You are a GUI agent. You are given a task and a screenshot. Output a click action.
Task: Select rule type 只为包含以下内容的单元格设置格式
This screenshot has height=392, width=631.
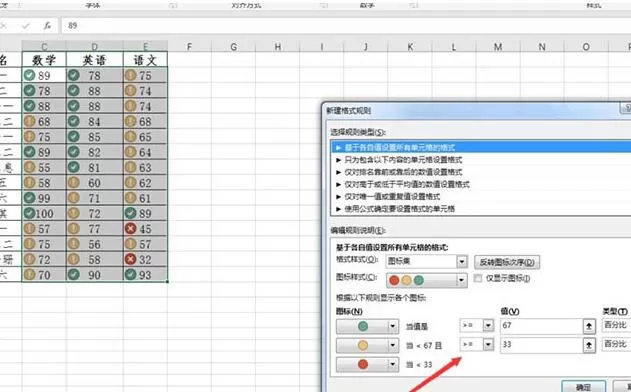tap(403, 160)
